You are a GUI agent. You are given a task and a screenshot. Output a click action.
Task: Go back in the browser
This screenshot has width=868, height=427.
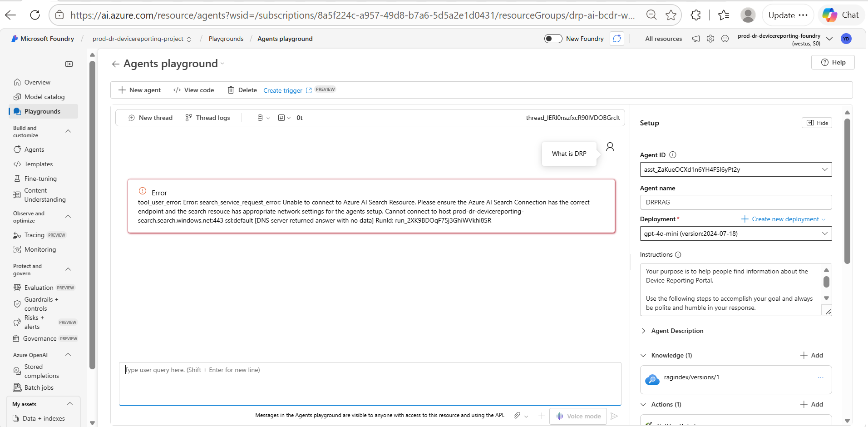[x=10, y=15]
